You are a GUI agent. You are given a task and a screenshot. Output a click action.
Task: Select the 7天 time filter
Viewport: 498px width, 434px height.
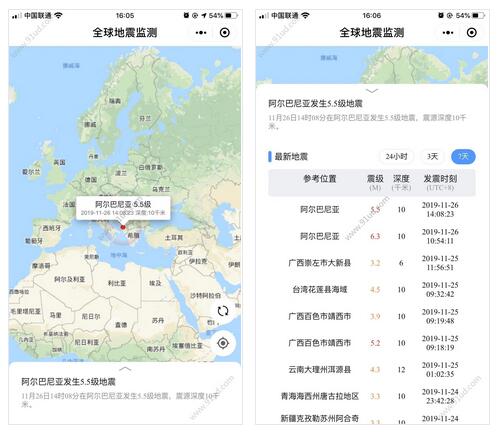(x=463, y=156)
